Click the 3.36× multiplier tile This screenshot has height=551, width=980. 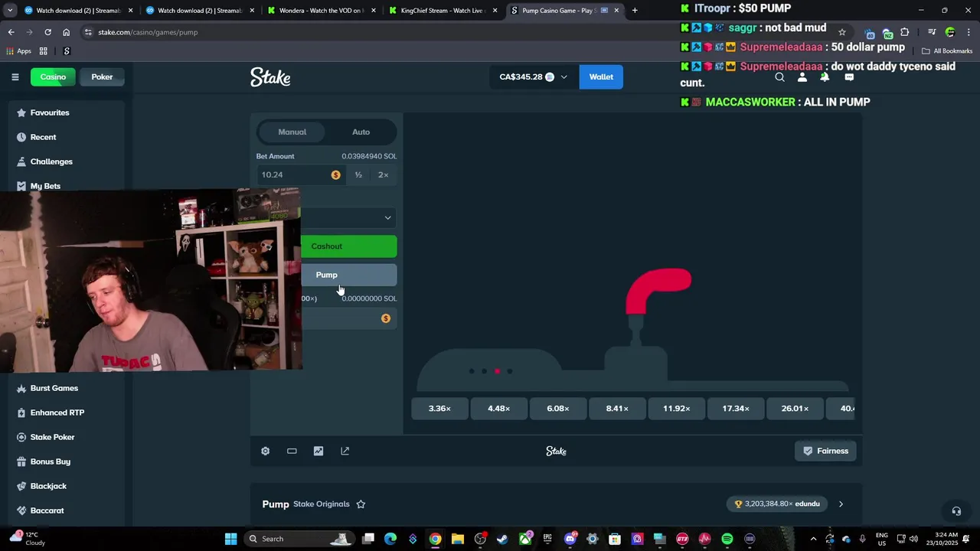pyautogui.click(x=439, y=409)
